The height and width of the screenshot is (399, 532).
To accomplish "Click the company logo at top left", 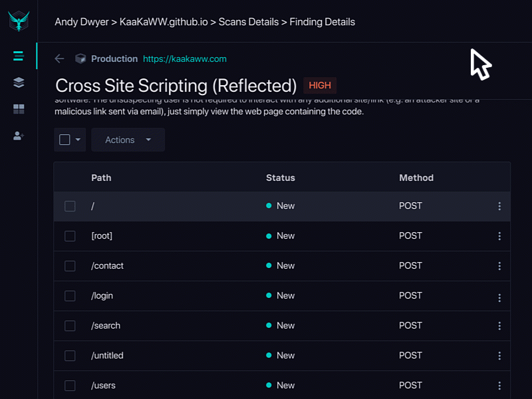I will 18,20.
